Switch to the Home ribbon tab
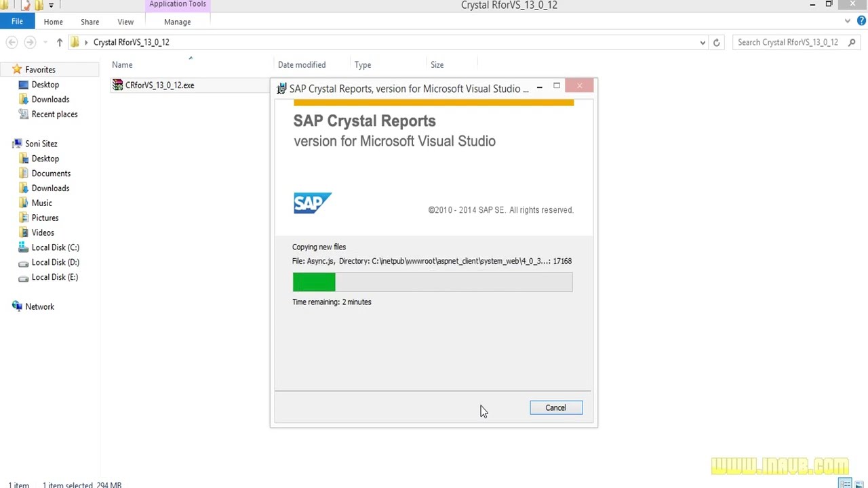The height and width of the screenshot is (488, 868). (x=53, y=22)
